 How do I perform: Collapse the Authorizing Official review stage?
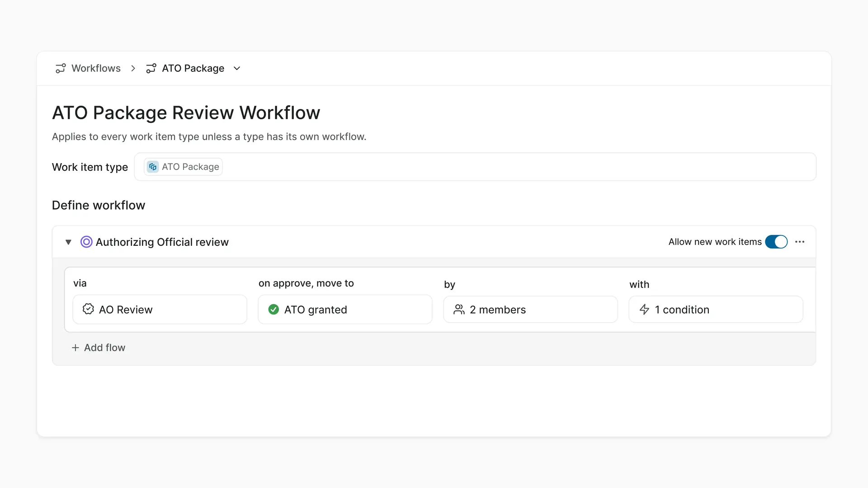pyautogui.click(x=68, y=242)
